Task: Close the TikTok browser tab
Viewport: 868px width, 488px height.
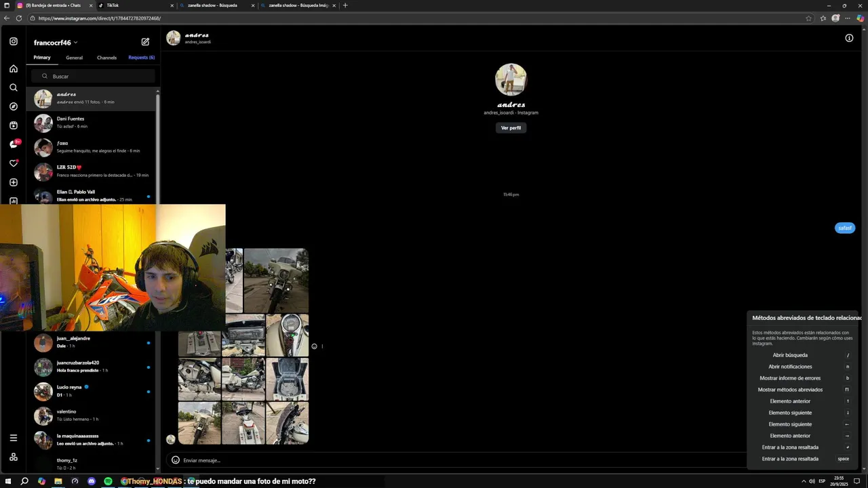Action: (172, 5)
